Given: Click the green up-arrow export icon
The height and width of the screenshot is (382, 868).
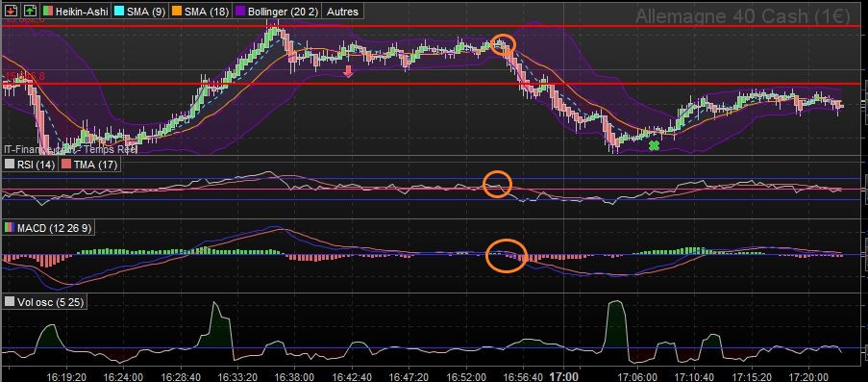Looking at the screenshot, I should [x=31, y=12].
